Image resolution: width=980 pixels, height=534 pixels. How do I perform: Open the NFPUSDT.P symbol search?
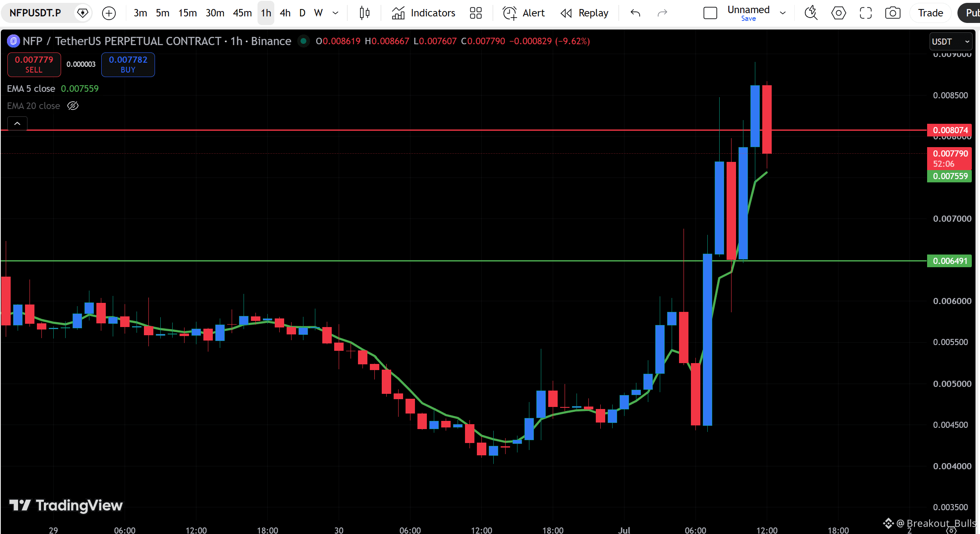35,13
